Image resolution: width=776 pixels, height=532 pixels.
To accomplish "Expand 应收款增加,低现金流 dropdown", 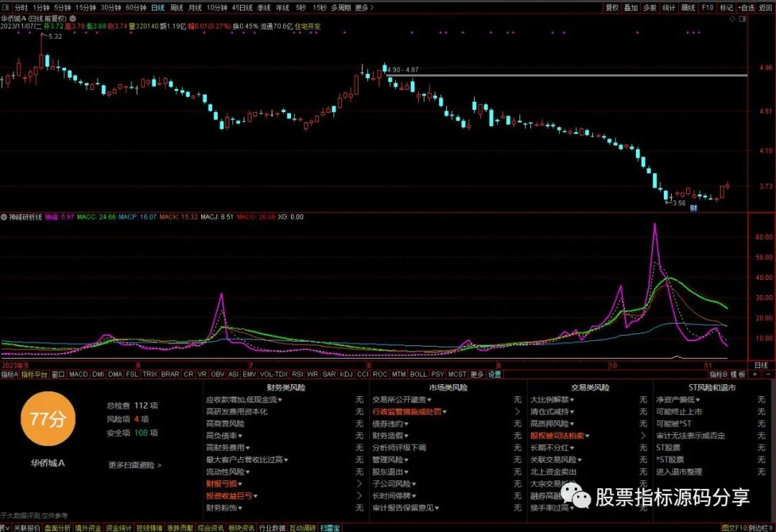I will pos(244,399).
